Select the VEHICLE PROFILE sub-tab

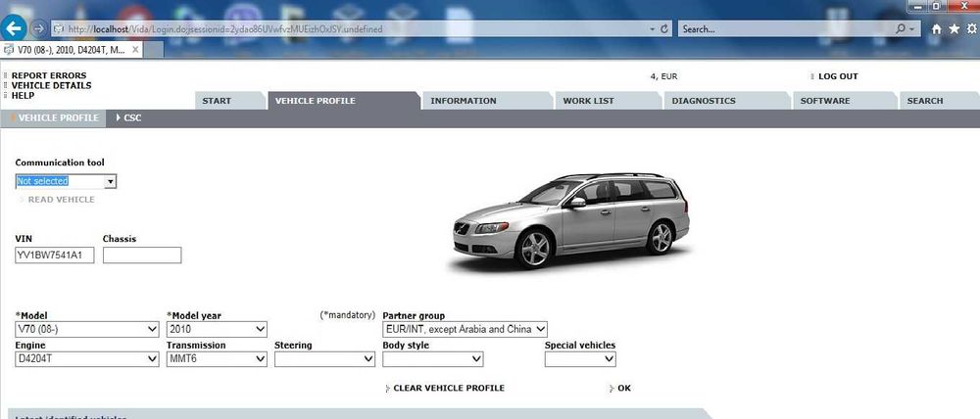[53, 118]
